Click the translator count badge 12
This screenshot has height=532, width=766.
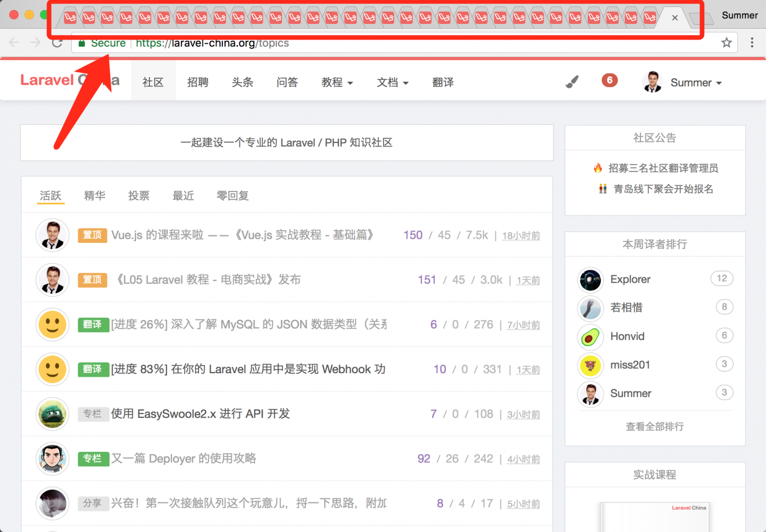[722, 278]
